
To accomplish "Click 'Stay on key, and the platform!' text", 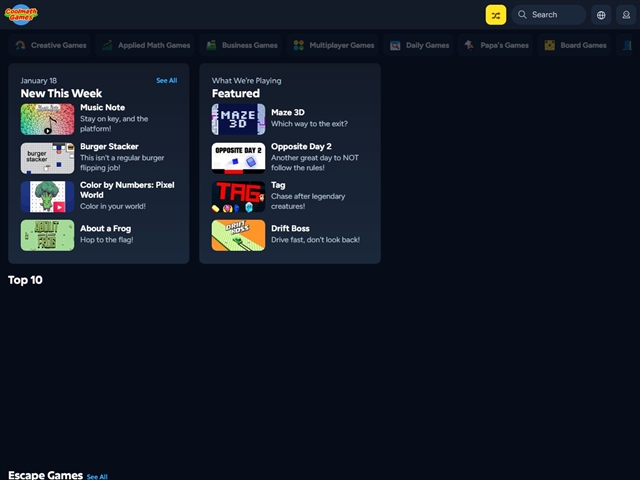I will [x=114, y=124].
